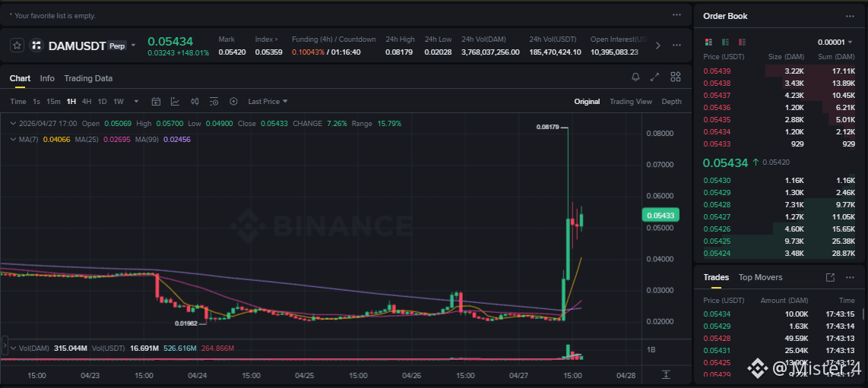
Task: Collapse the OHLC candle info row
Action: (x=14, y=123)
